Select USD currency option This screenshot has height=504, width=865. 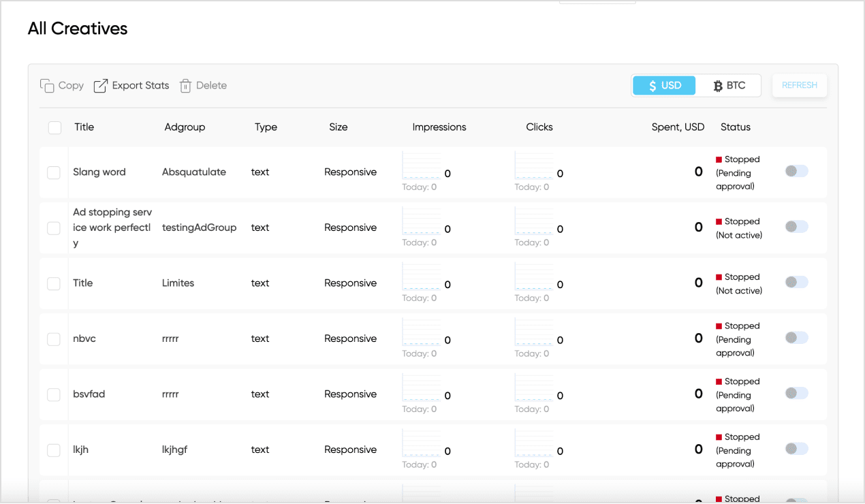point(664,86)
